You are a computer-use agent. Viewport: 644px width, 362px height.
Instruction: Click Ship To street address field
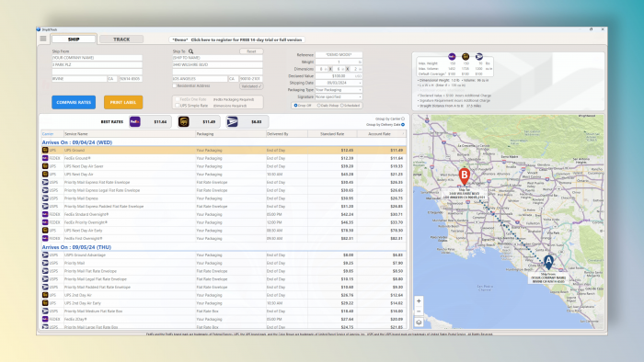(217, 65)
